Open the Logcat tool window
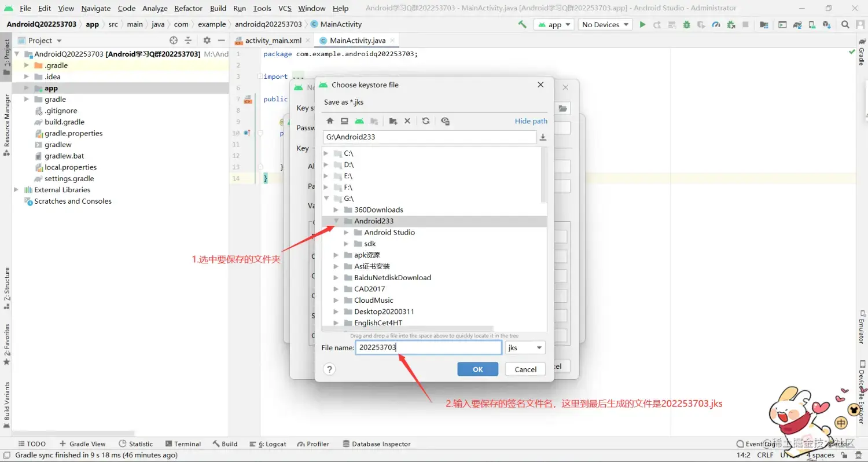 (x=268, y=444)
